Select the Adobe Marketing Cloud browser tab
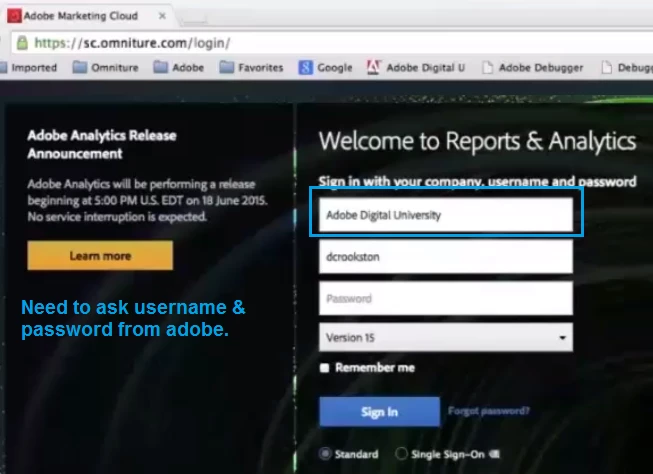Screen dimensions: 653x474 (x=88, y=16)
